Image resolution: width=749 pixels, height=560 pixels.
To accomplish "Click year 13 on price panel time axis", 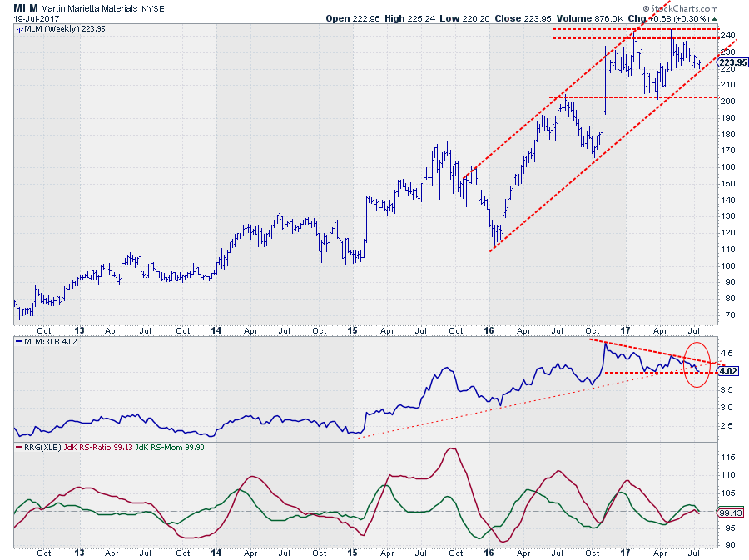I will pos(79,330).
